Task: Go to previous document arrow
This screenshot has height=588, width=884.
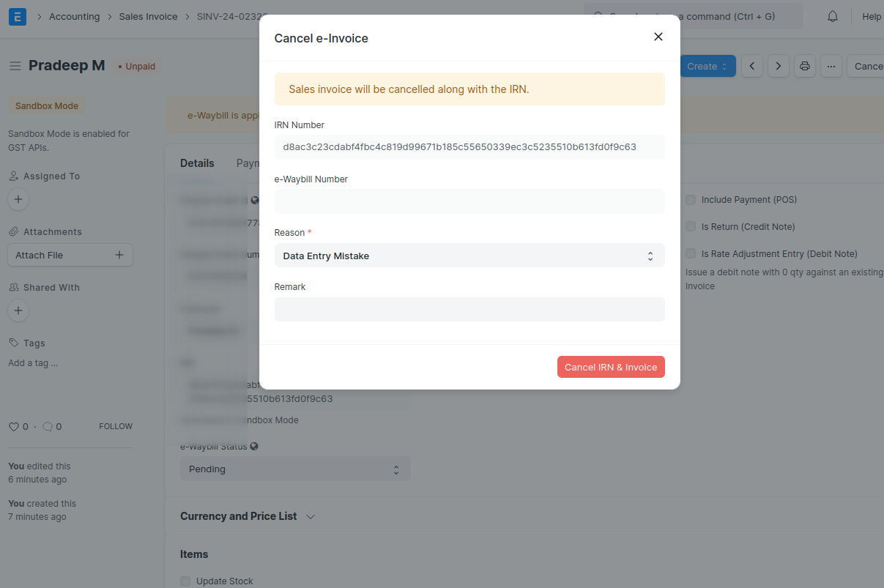Action: (752, 66)
